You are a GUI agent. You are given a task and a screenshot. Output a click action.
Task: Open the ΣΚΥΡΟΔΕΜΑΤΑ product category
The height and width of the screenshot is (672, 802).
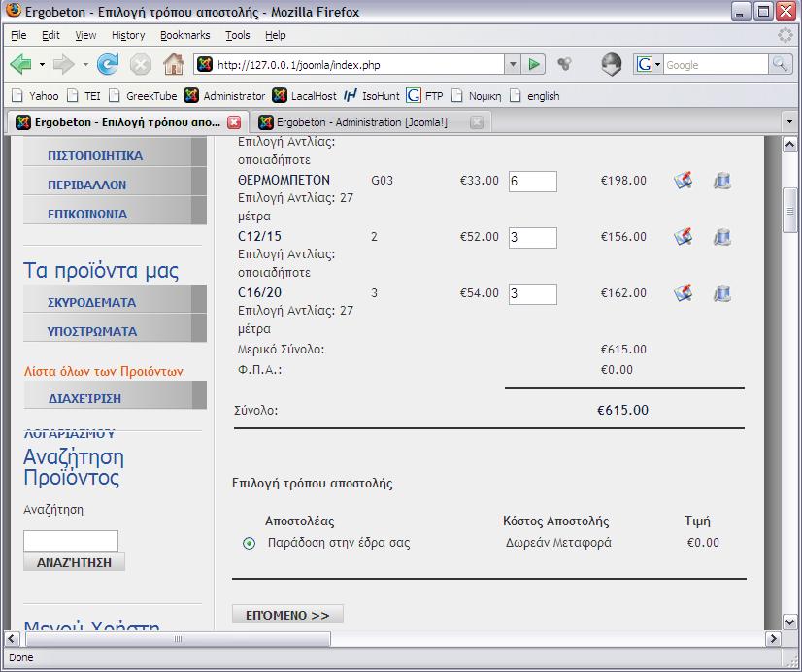115,300
